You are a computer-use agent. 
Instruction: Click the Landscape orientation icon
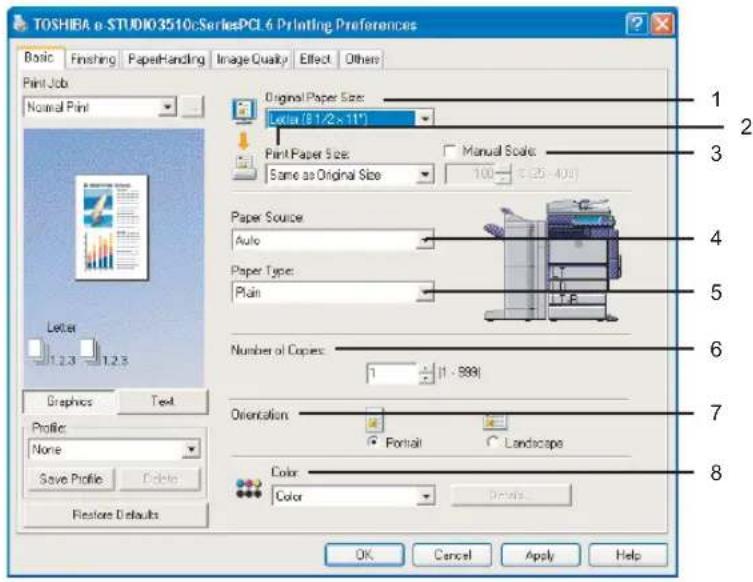(x=495, y=422)
